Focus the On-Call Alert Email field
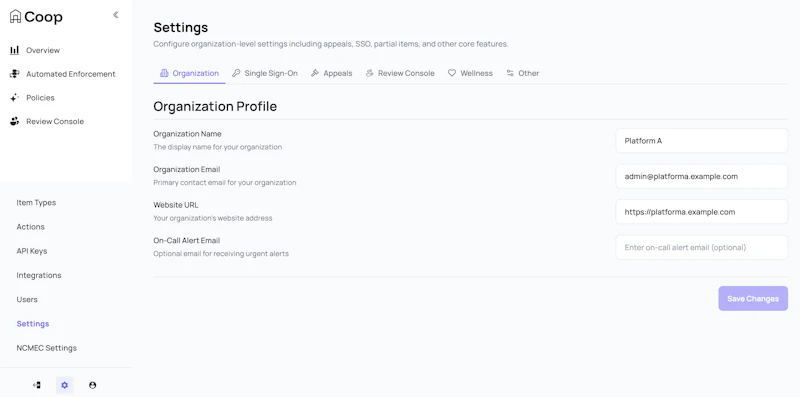This screenshot has width=800, height=397. coord(702,247)
